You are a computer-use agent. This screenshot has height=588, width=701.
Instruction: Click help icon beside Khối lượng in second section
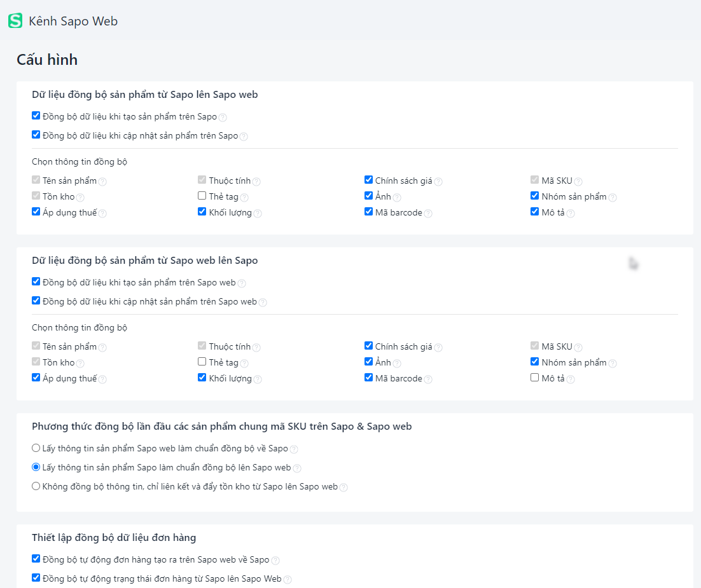(x=258, y=379)
